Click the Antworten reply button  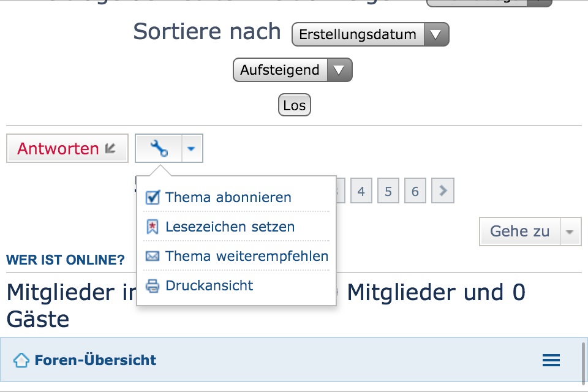click(x=67, y=148)
